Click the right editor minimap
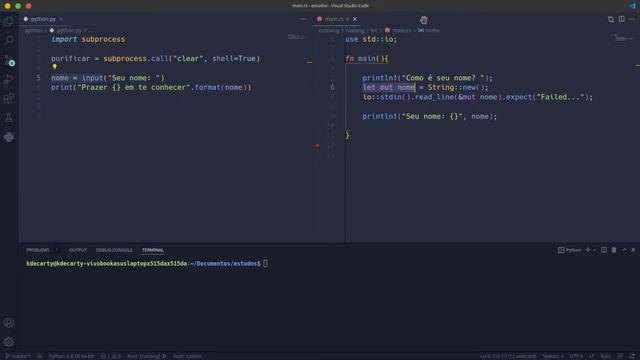The width and height of the screenshot is (640, 360). 624,39
